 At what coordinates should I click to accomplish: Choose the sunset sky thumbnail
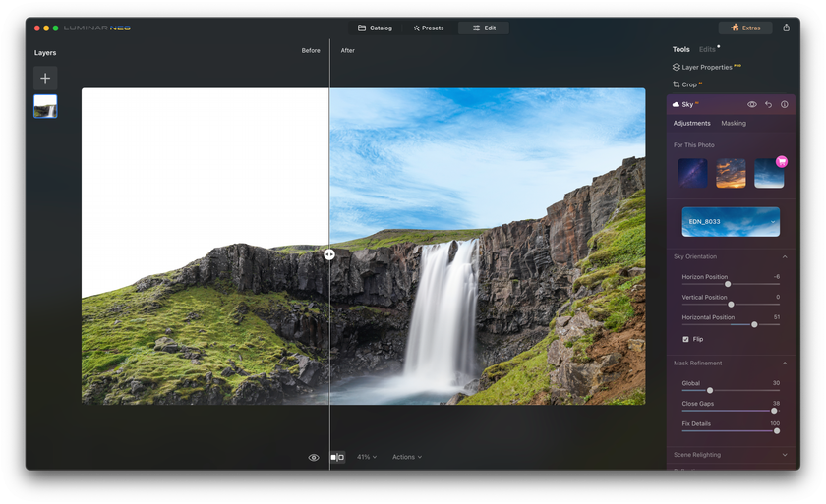click(731, 173)
